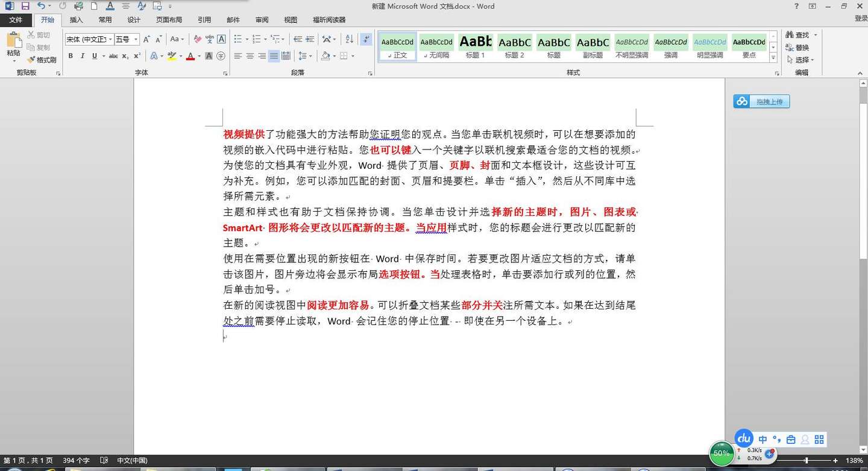This screenshot has width=868, height=471.
Task: Open Word help with the question mark
Action: 796,6
